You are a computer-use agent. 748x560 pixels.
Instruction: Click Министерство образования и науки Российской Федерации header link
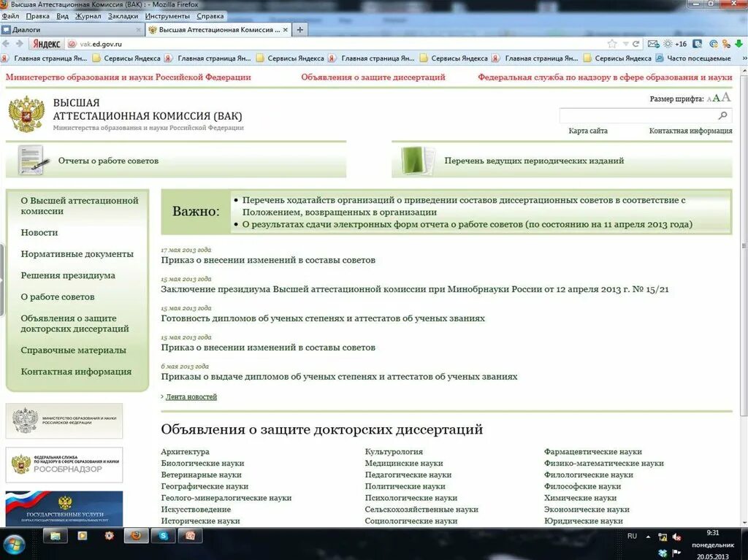(x=129, y=77)
